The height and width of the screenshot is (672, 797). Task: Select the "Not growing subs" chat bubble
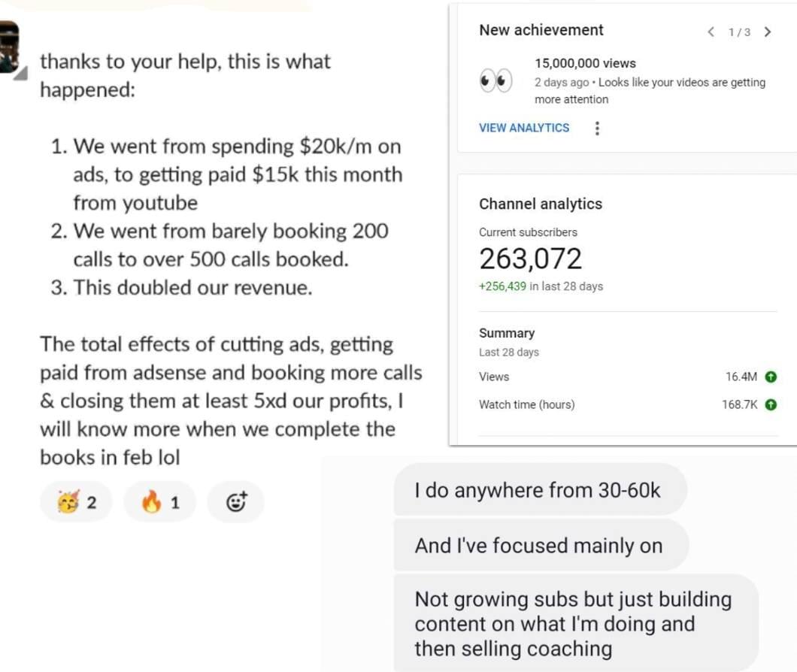(x=573, y=623)
